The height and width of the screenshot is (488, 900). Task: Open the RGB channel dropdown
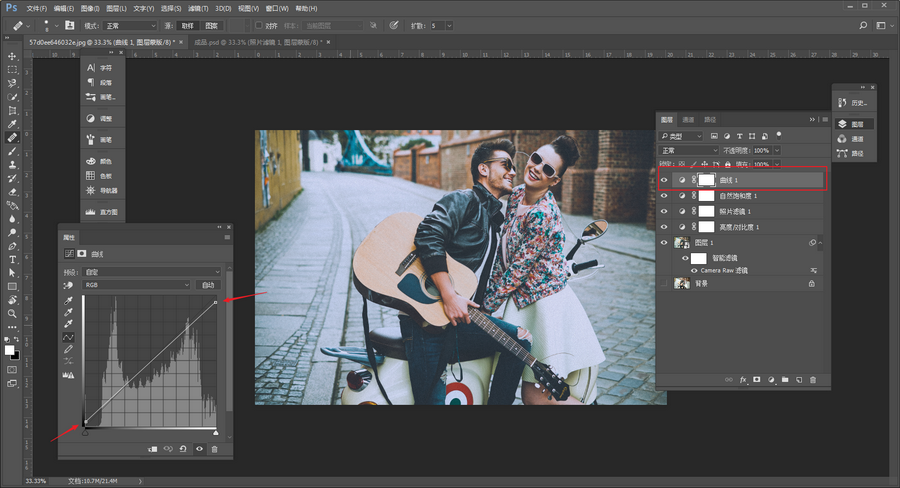pyautogui.click(x=137, y=285)
